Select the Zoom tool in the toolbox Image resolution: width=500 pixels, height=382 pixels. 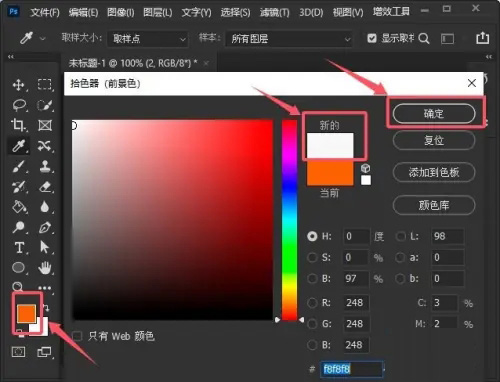(17, 287)
